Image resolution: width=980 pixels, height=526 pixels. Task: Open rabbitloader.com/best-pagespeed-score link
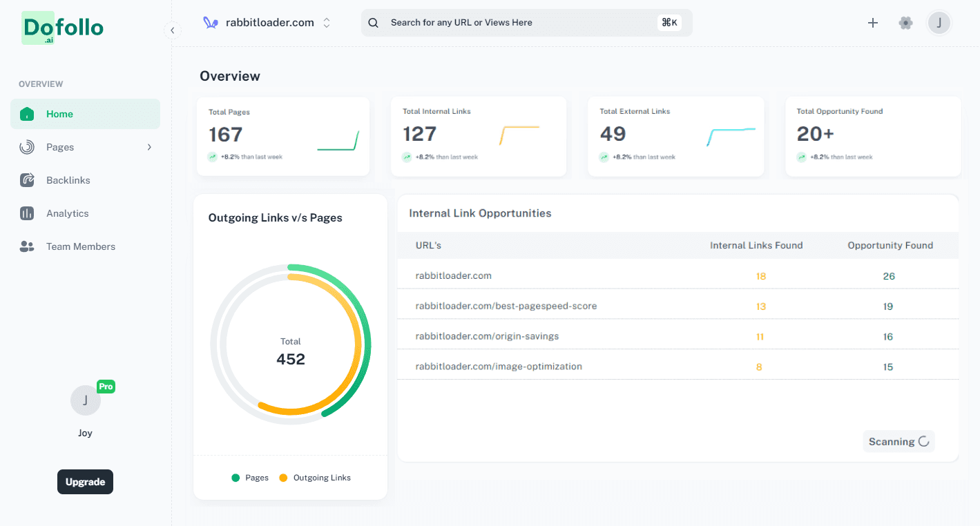click(506, 306)
